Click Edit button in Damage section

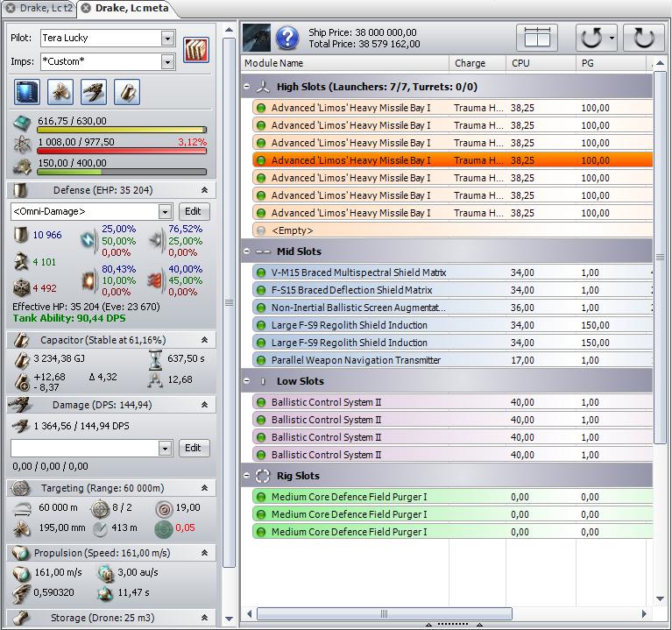pyautogui.click(x=193, y=449)
